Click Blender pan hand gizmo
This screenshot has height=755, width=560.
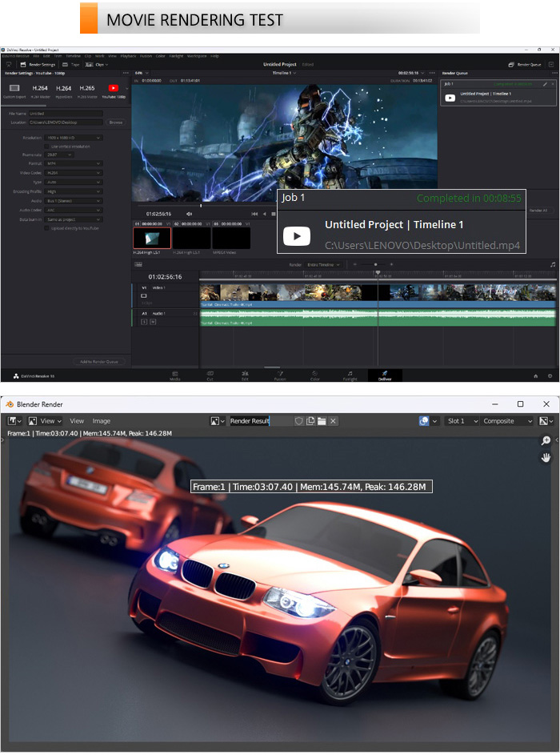click(x=546, y=457)
